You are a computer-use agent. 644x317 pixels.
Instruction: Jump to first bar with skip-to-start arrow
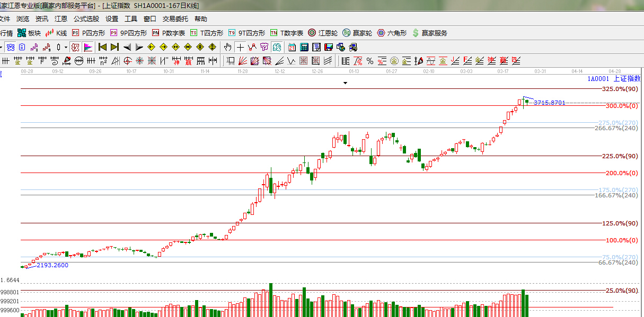point(103,47)
